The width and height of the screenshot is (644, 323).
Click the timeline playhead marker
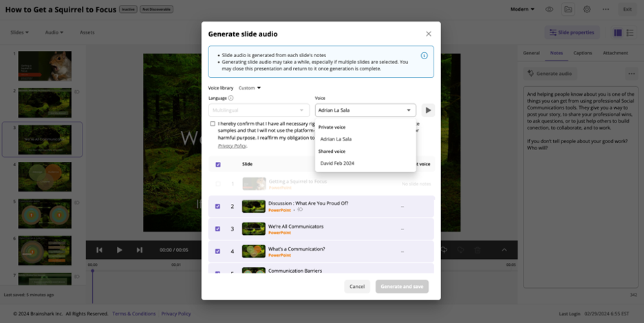click(92, 271)
